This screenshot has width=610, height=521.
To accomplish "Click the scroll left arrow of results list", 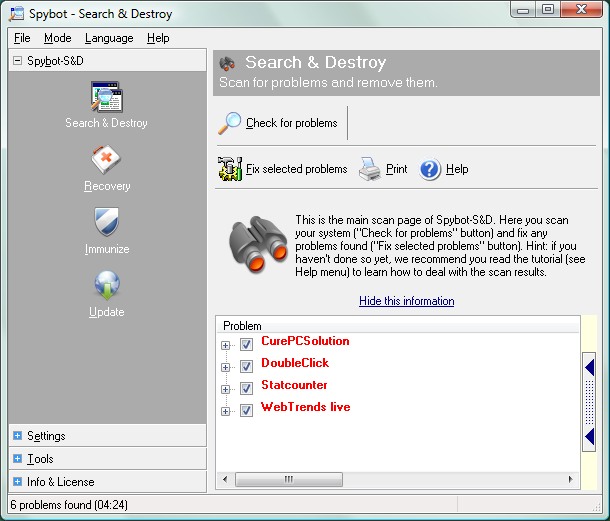I will click(x=225, y=479).
